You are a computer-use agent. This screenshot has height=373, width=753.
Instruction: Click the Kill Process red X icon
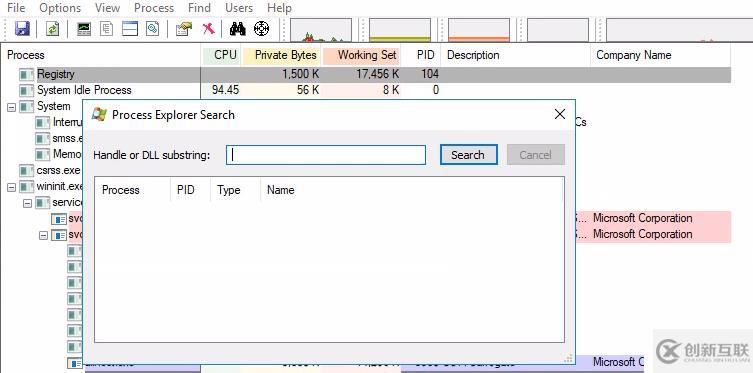[208, 29]
